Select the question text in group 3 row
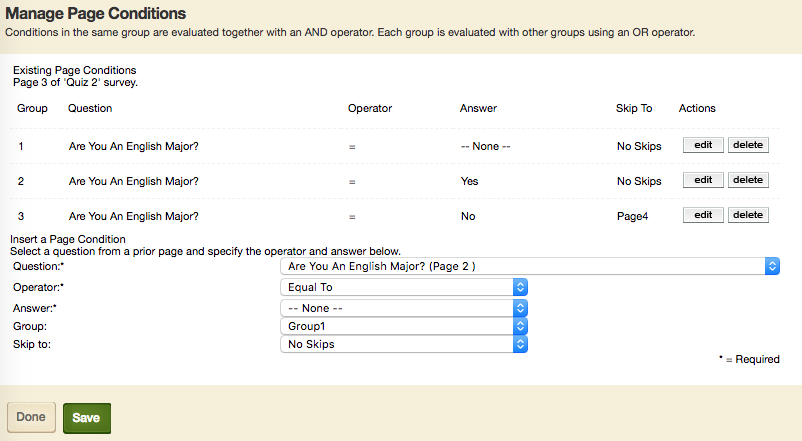This screenshot has width=802, height=441. point(133,216)
